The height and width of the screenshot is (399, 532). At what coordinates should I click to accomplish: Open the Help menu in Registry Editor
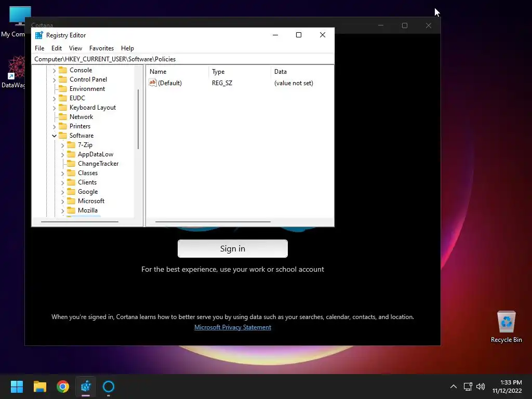tap(127, 48)
